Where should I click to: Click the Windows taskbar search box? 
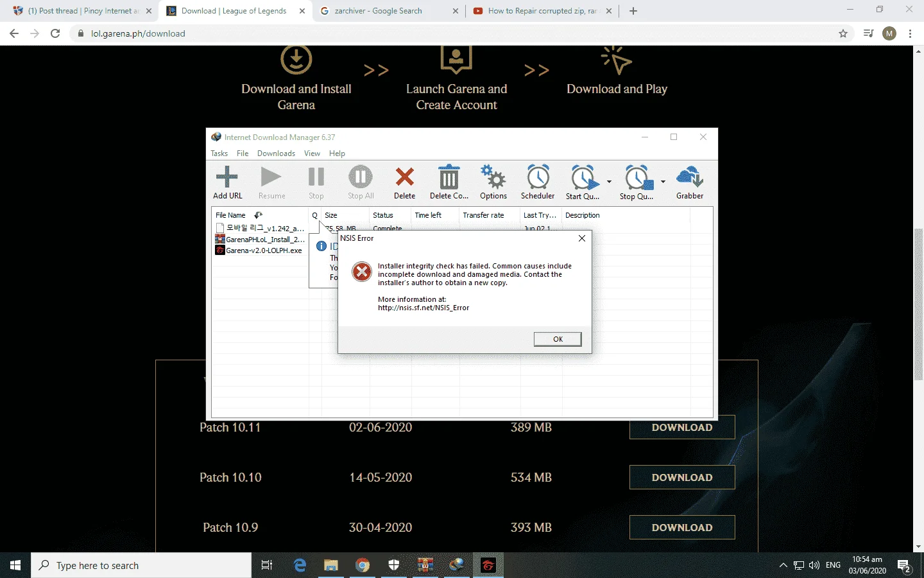pyautogui.click(x=141, y=565)
